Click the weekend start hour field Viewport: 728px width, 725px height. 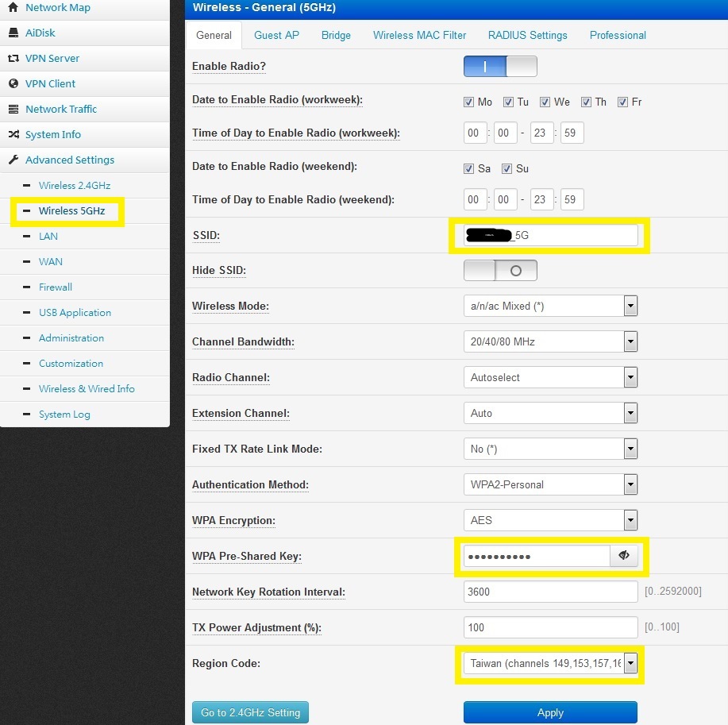475,199
